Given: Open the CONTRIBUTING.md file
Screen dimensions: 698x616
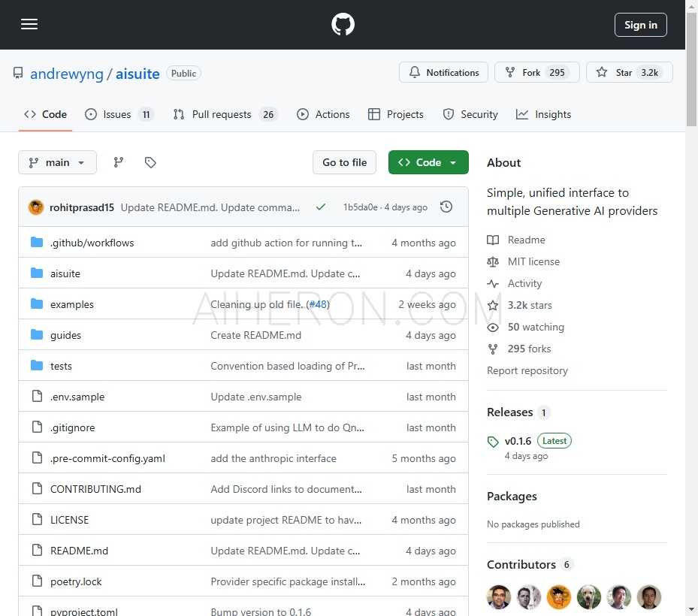Looking at the screenshot, I should pyautogui.click(x=95, y=489).
